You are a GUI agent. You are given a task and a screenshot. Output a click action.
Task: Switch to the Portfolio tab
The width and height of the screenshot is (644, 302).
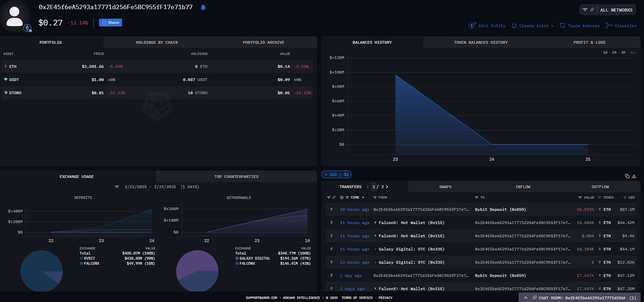click(51, 42)
